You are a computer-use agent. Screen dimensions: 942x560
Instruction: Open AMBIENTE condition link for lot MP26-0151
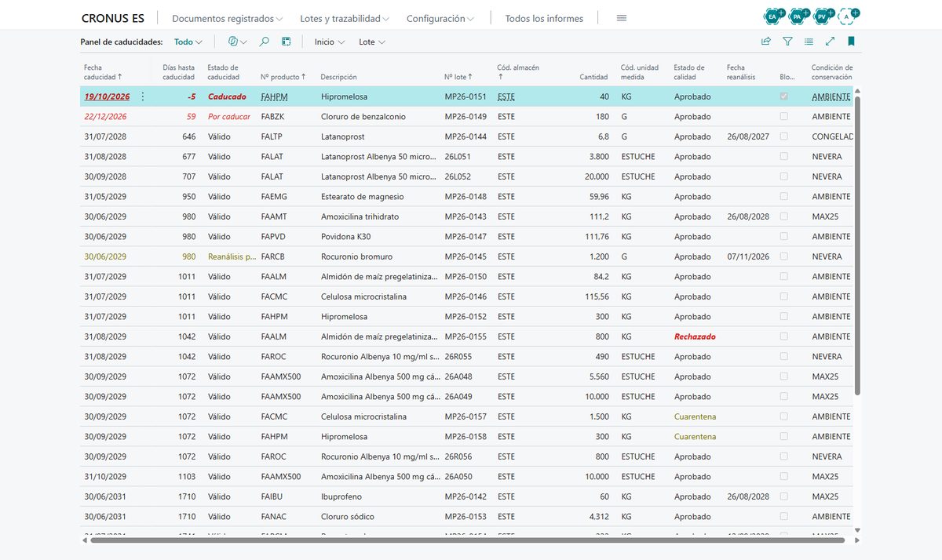pyautogui.click(x=831, y=96)
